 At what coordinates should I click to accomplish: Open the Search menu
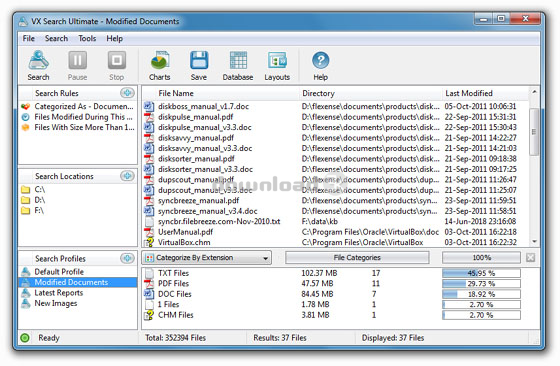pyautogui.click(x=56, y=39)
